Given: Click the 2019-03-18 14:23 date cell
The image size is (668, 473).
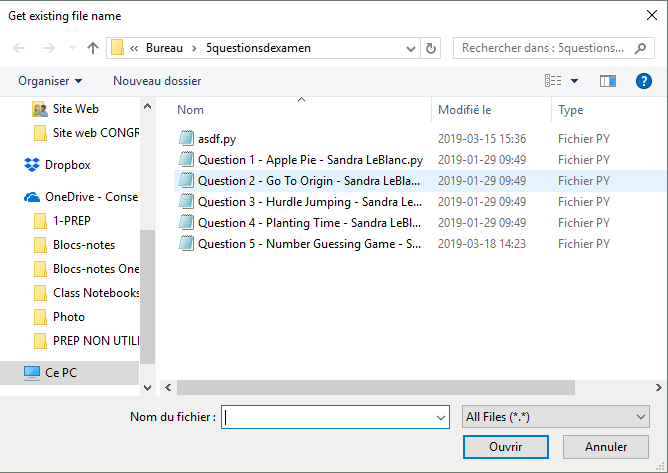Looking at the screenshot, I should 482,244.
